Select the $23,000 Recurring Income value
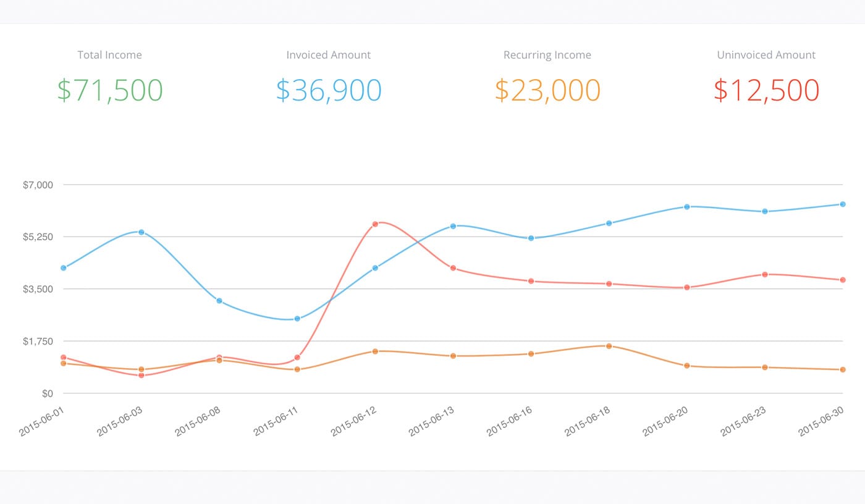This screenshot has width=865, height=504. click(547, 90)
